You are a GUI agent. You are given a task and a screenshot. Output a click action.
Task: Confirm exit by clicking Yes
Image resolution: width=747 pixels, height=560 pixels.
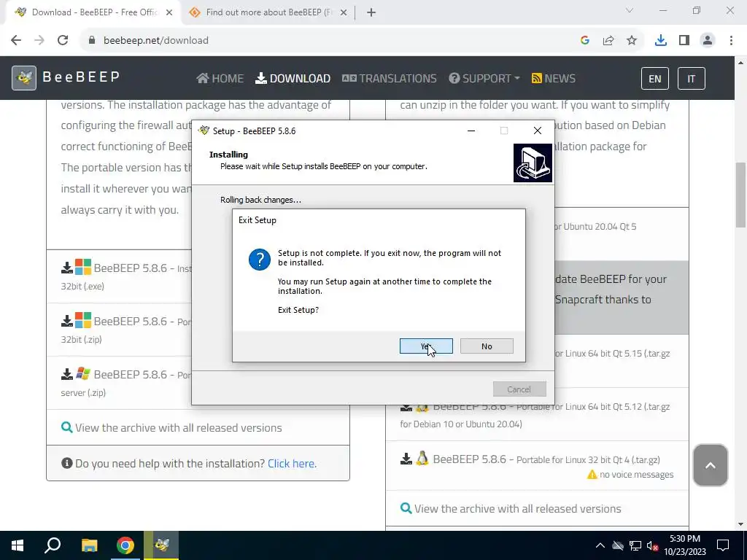(x=426, y=346)
